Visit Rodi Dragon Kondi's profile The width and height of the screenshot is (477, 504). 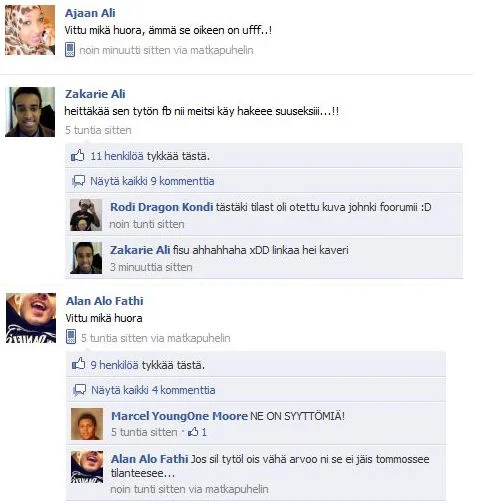pyautogui.click(x=162, y=207)
